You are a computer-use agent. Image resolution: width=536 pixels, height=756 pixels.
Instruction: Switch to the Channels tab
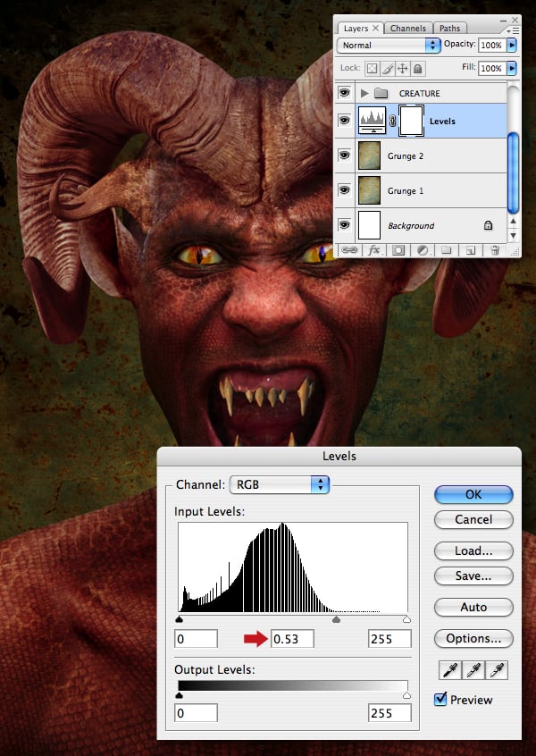[408, 29]
